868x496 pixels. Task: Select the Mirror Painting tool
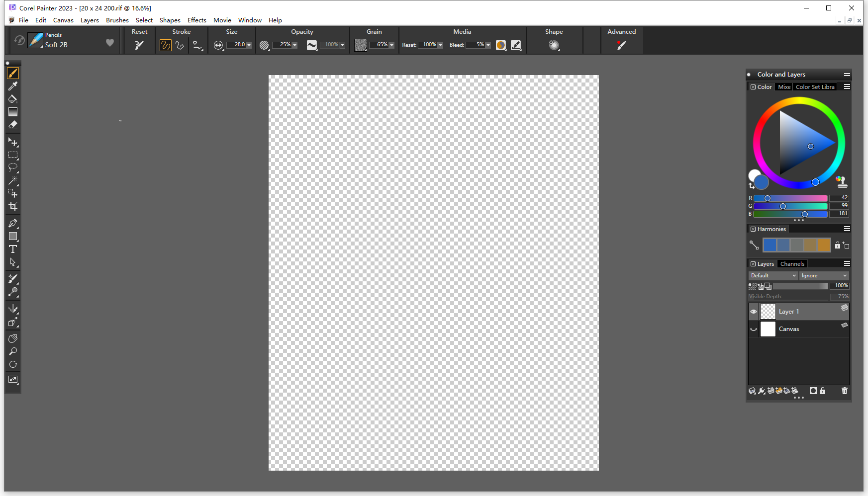coord(13,309)
